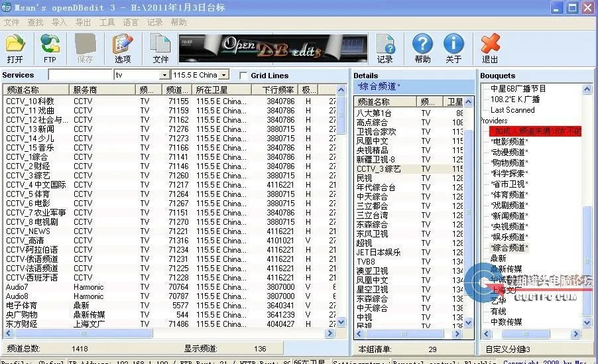
Task: Select the CCTV_13 新闻 service row
Action: pyautogui.click(x=170, y=129)
